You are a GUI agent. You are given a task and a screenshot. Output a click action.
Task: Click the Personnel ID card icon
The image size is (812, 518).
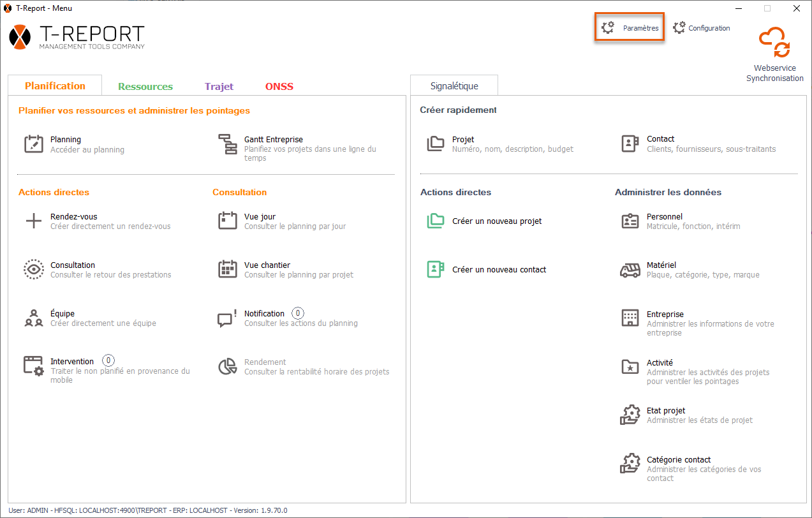click(630, 221)
